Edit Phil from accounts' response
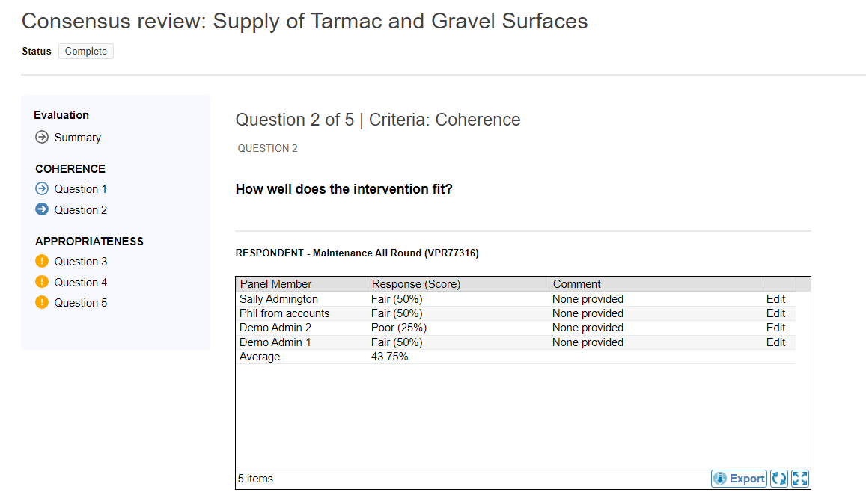Image resolution: width=866 pixels, height=504 pixels. click(x=775, y=313)
